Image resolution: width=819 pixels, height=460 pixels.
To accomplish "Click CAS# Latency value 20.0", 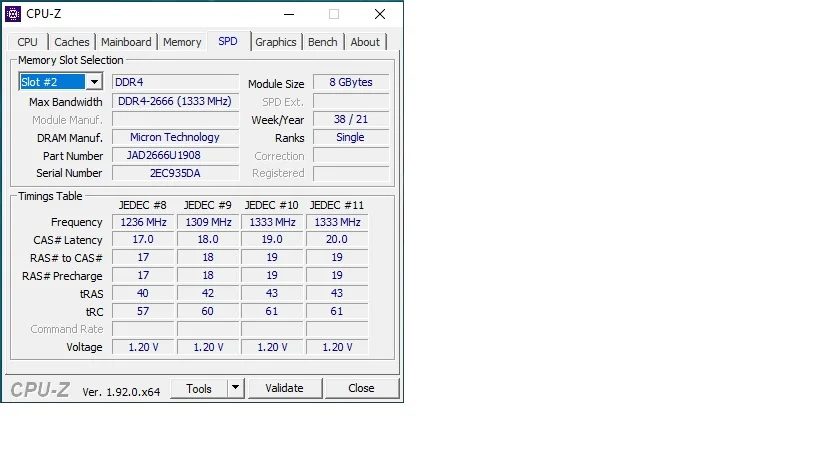I will [337, 239].
